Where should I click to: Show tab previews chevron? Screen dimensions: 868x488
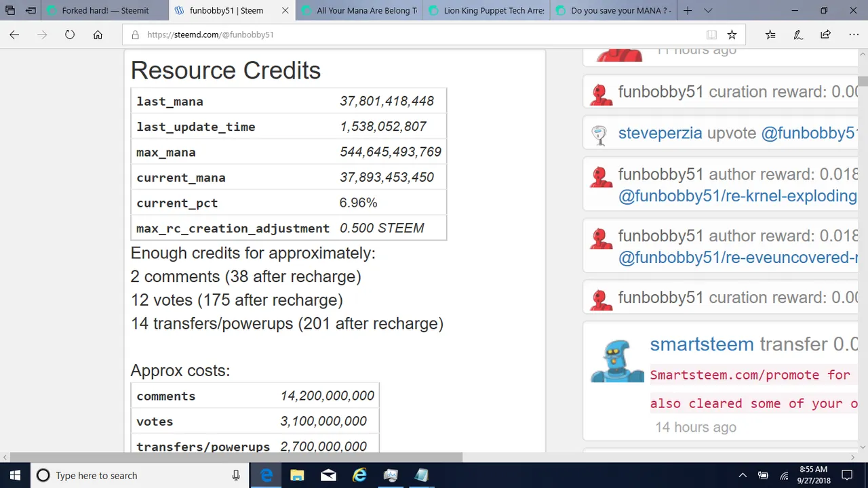tap(708, 11)
